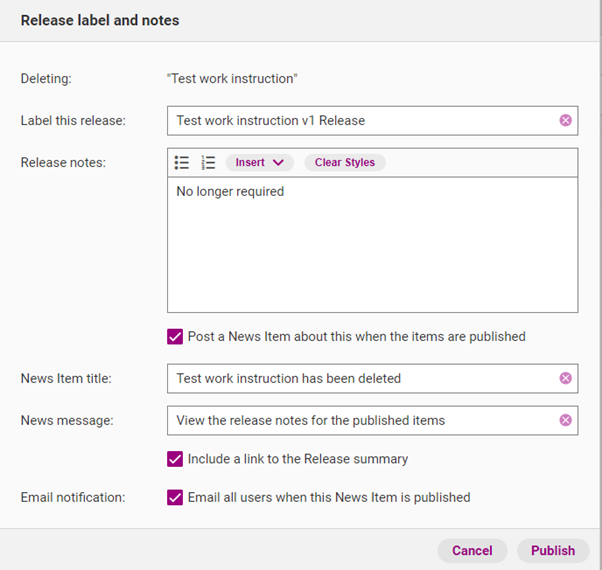Insert a bulleted list in release notes
Viewport: 602px width, 570px height.
pyautogui.click(x=182, y=162)
